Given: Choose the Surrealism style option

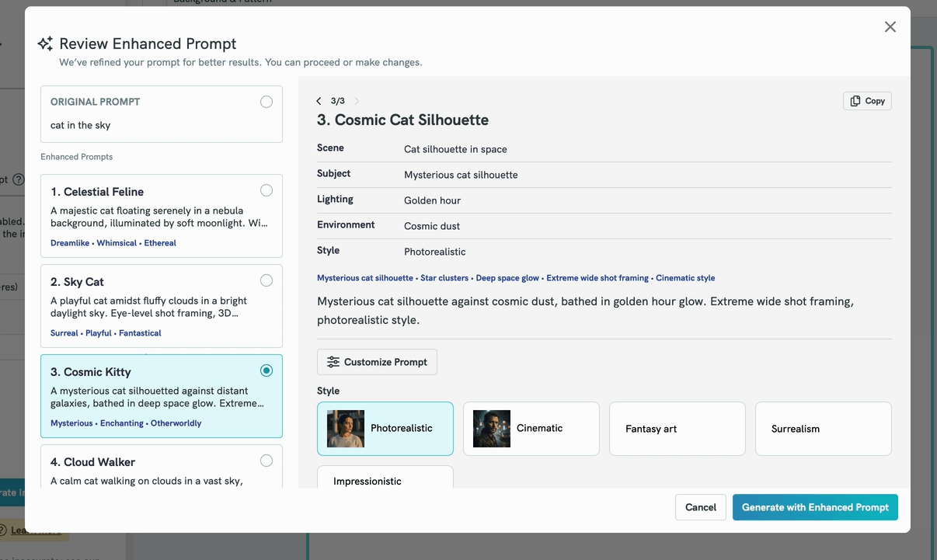Looking at the screenshot, I should (x=823, y=429).
